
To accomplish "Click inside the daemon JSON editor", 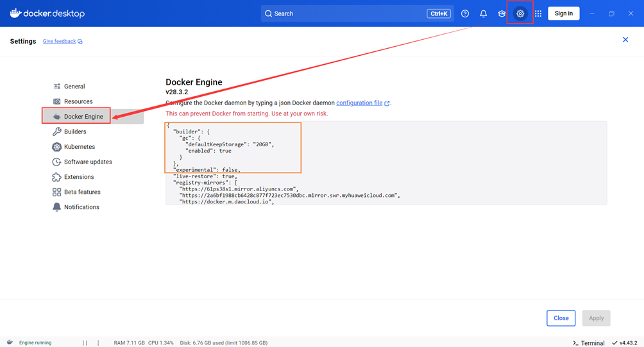I will tap(386, 163).
